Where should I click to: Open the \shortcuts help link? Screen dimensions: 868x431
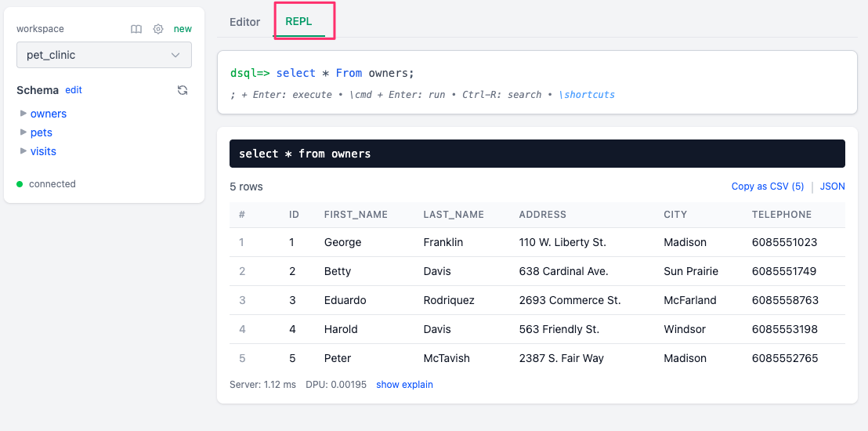coord(587,95)
